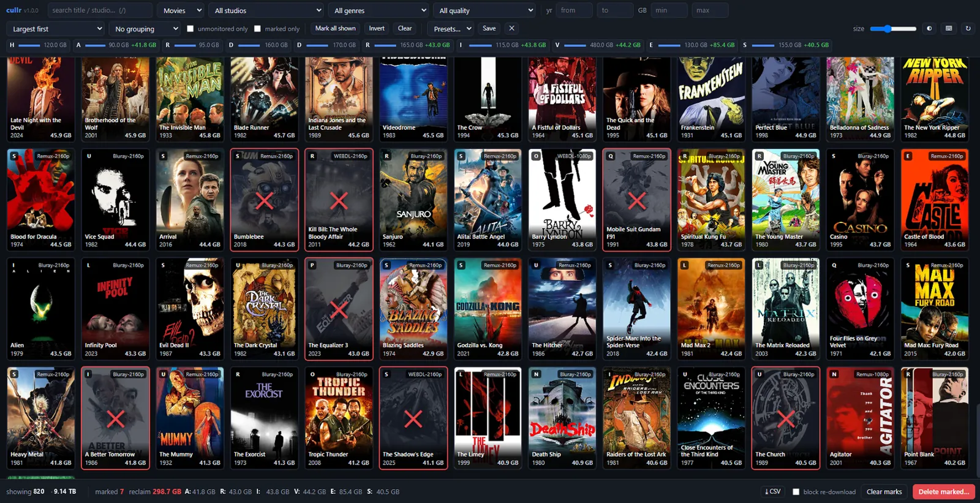Expand the Largest first sort dropdown

56,29
